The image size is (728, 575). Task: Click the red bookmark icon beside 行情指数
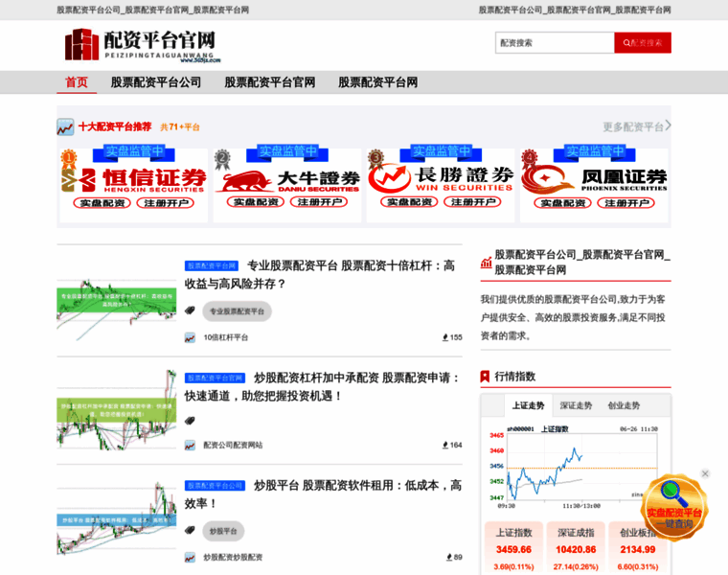(x=486, y=377)
